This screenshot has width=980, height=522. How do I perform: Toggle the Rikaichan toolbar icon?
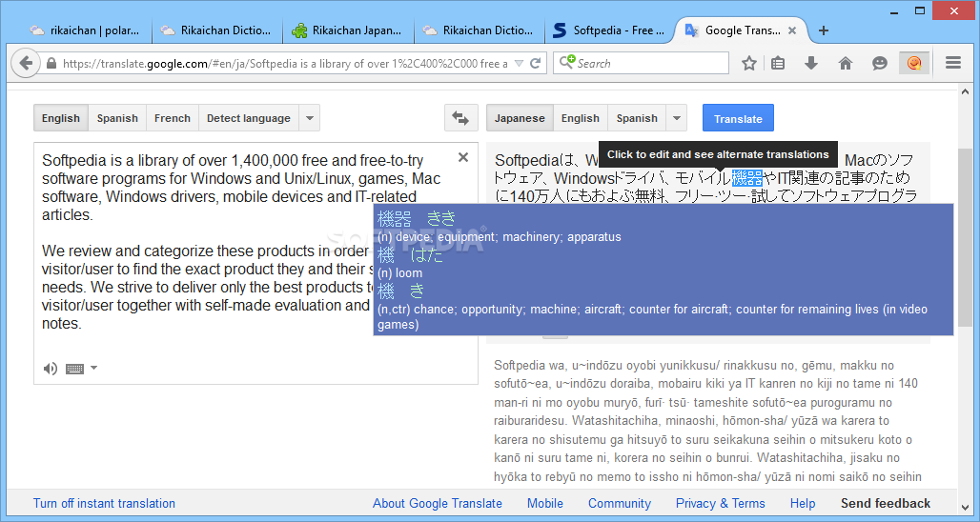point(914,63)
